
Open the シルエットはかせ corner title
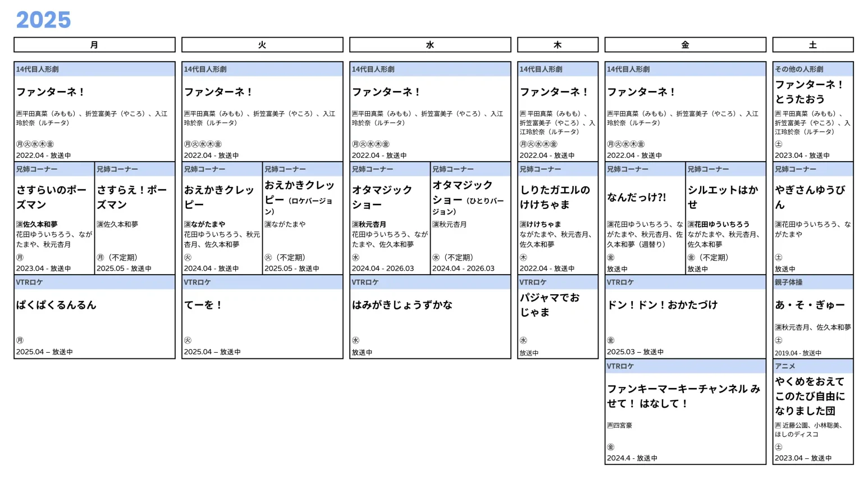723,197
